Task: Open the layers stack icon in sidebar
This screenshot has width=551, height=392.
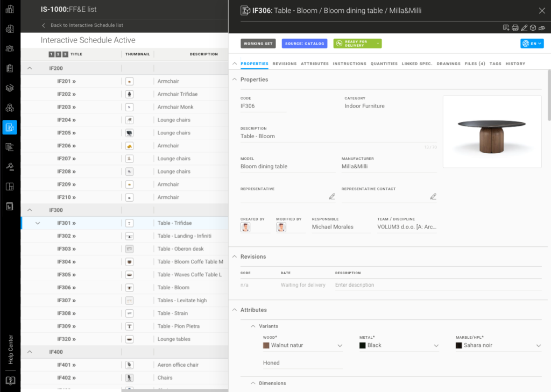Action: point(10,88)
